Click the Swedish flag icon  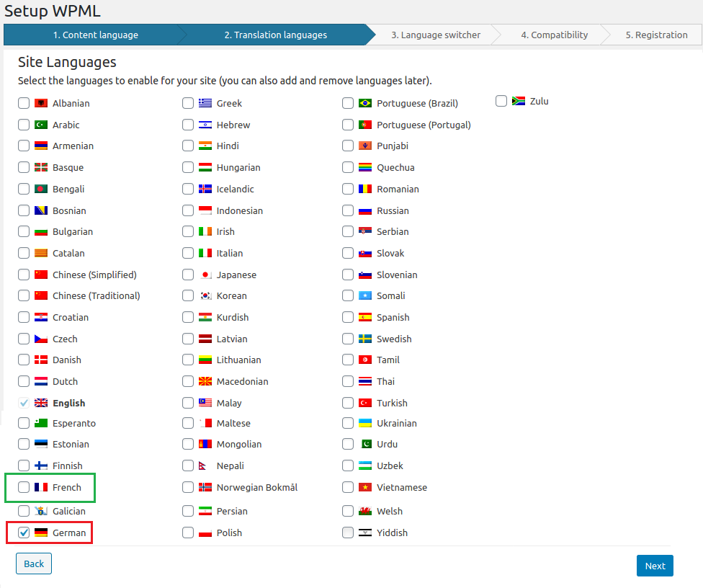(x=366, y=339)
